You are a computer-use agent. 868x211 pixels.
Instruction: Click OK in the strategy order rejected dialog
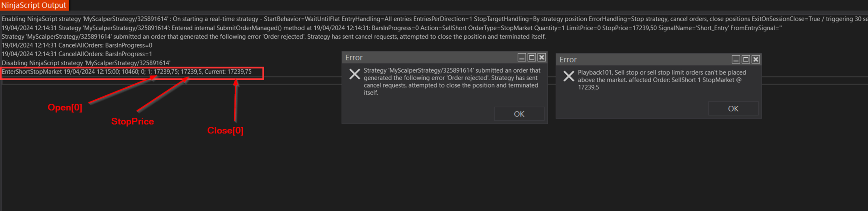point(519,114)
